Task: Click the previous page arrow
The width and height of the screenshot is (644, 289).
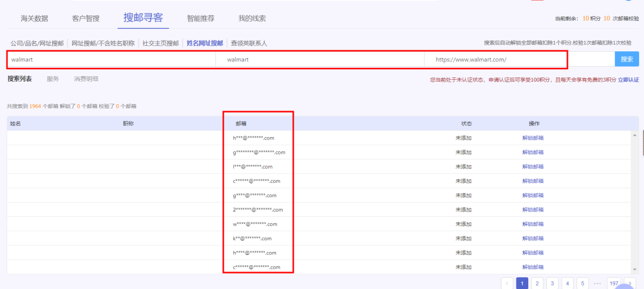Action: point(507,283)
